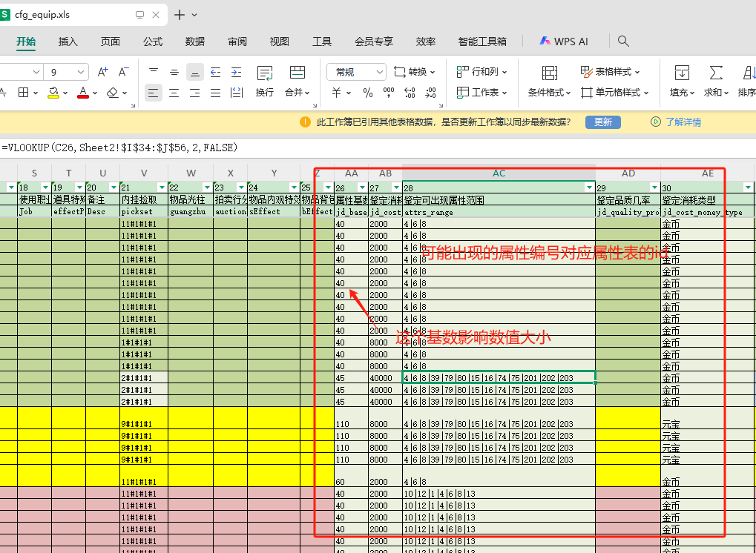Open font size dropdown showing 9

click(81, 72)
